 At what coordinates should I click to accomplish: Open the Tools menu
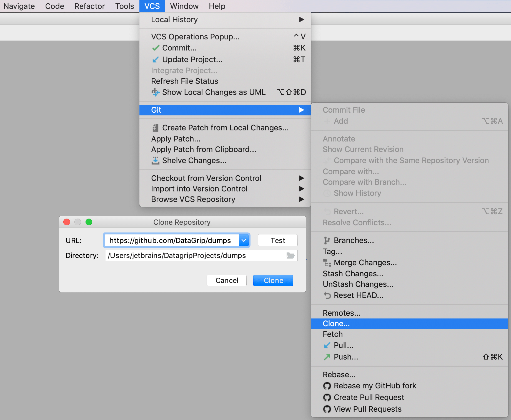[125, 6]
